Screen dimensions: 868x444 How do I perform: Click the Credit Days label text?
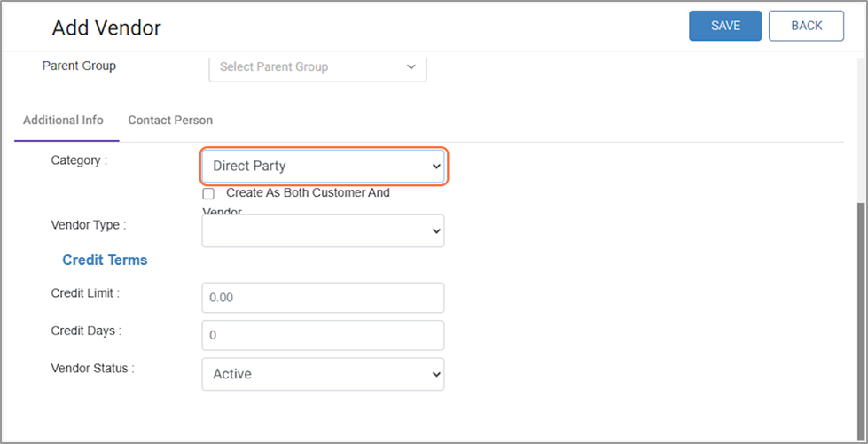pos(86,331)
